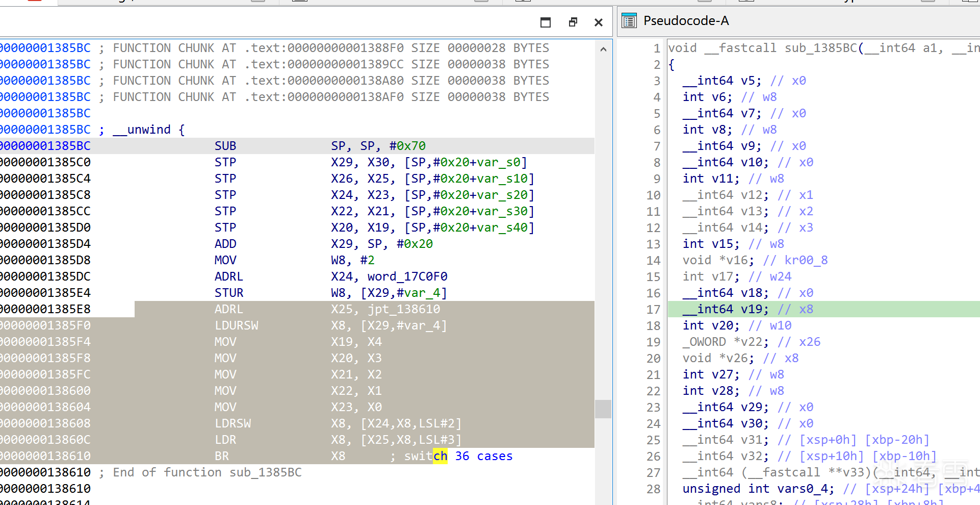
Task: Click pseudocode line number 28
Action: click(x=653, y=489)
